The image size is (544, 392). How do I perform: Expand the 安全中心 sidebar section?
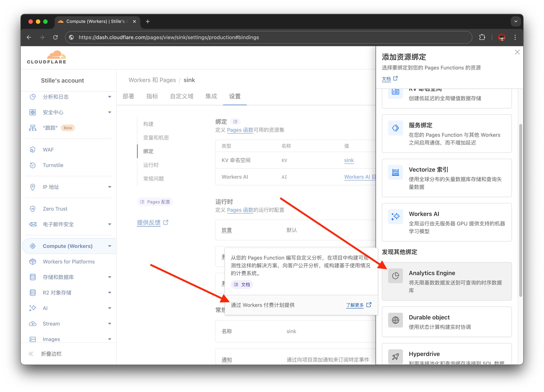pyautogui.click(x=110, y=113)
